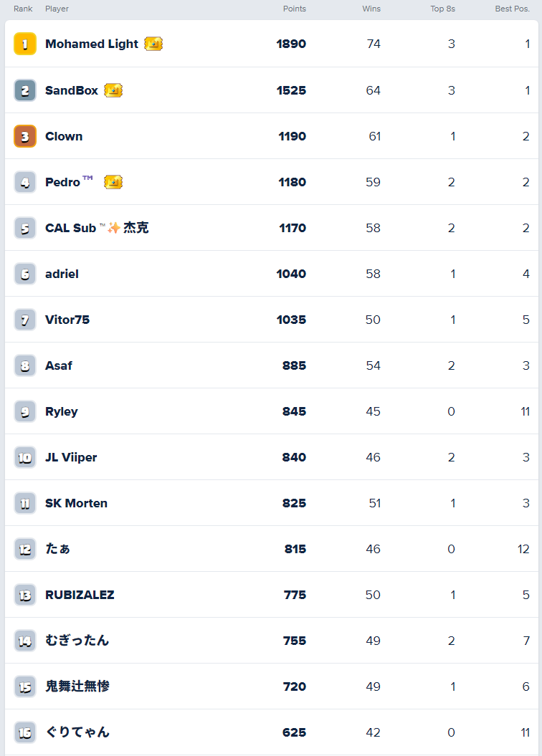Click the gold rank 1 badge

click(25, 44)
